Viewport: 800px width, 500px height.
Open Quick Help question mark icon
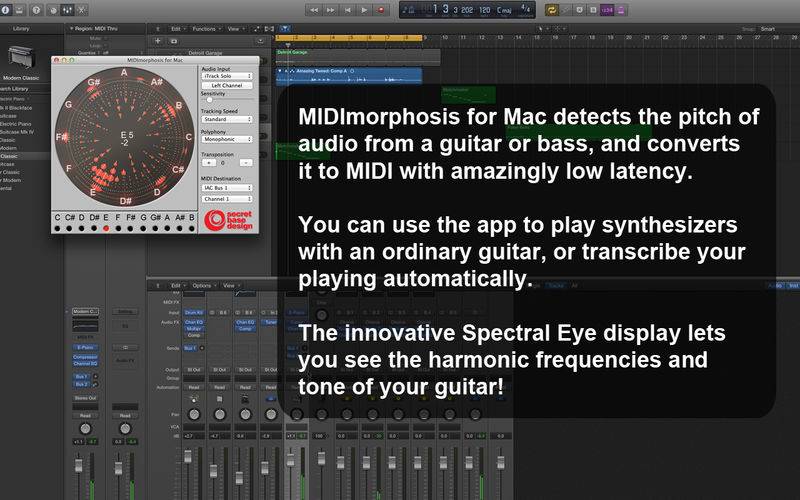point(36,10)
